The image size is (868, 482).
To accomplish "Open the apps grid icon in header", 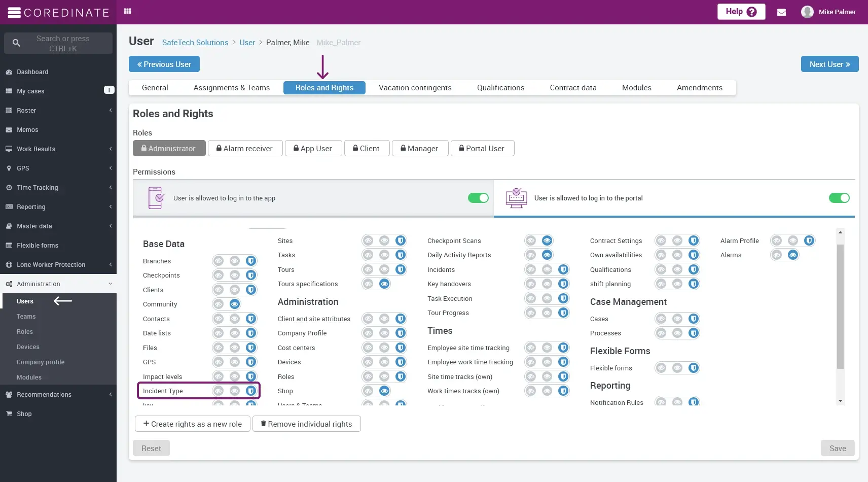I will point(128,11).
